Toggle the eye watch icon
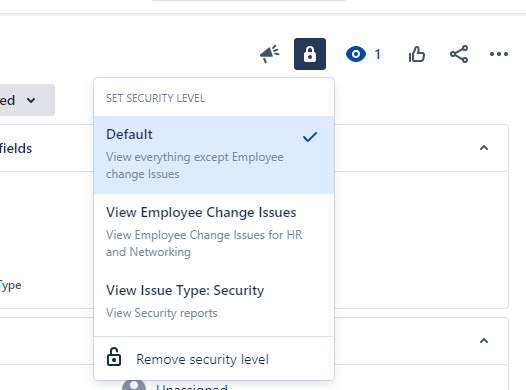526x390 pixels. coord(356,54)
